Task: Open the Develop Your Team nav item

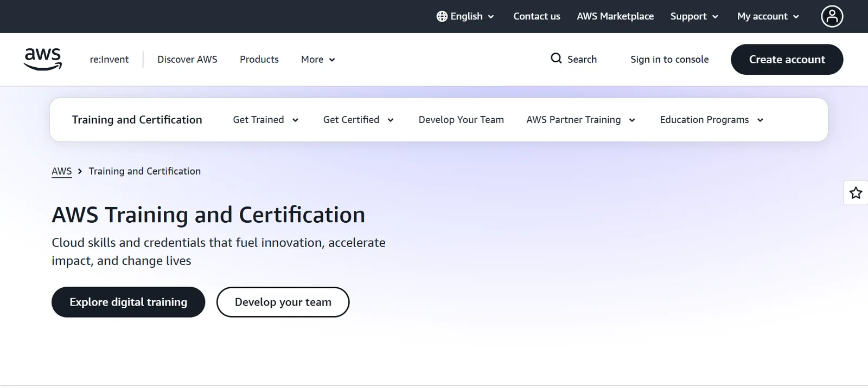Action: [461, 120]
